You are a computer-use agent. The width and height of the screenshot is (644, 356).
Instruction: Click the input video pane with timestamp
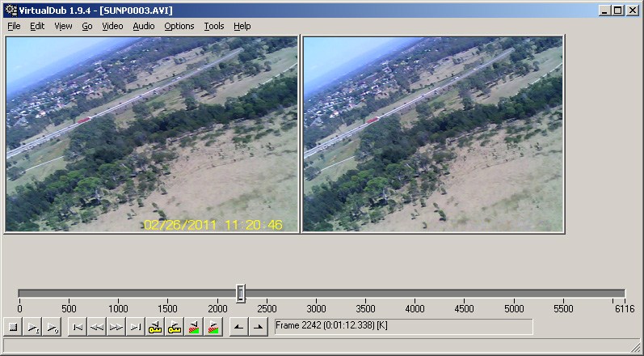pos(152,134)
